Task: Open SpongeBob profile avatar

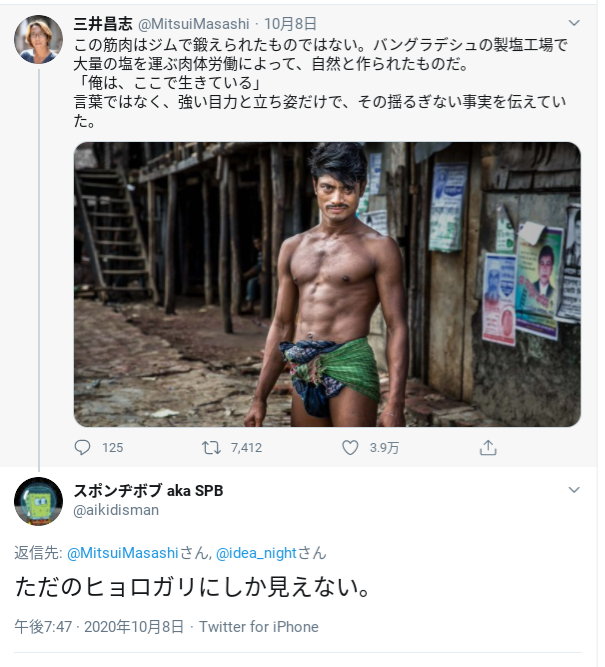Action: pos(39,500)
